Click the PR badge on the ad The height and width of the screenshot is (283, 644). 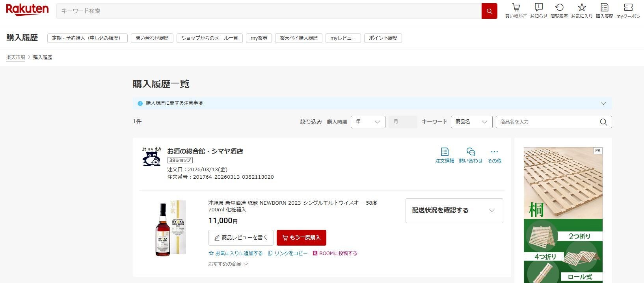click(598, 151)
